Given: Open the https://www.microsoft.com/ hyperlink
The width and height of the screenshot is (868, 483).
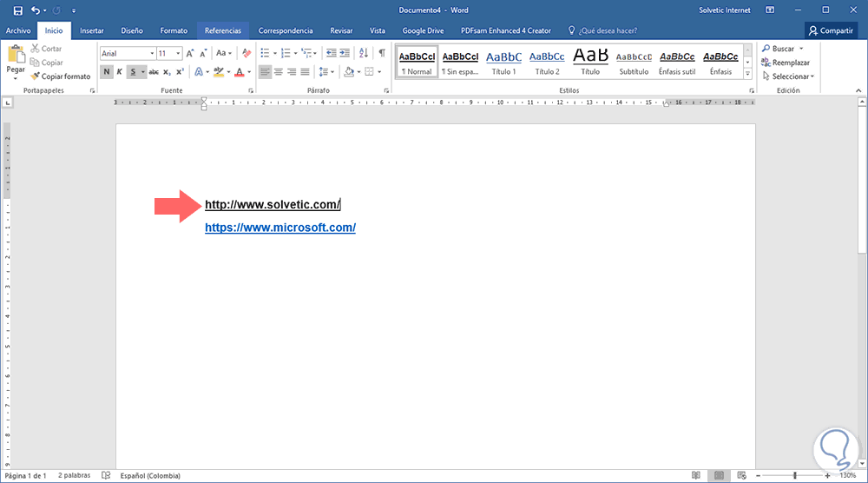Looking at the screenshot, I should point(279,228).
